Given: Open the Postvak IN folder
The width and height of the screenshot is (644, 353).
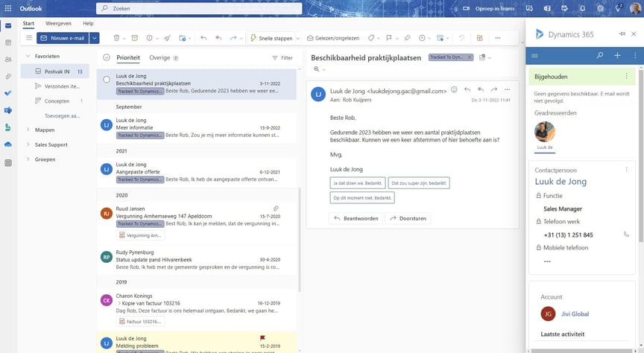Looking at the screenshot, I should [x=55, y=71].
